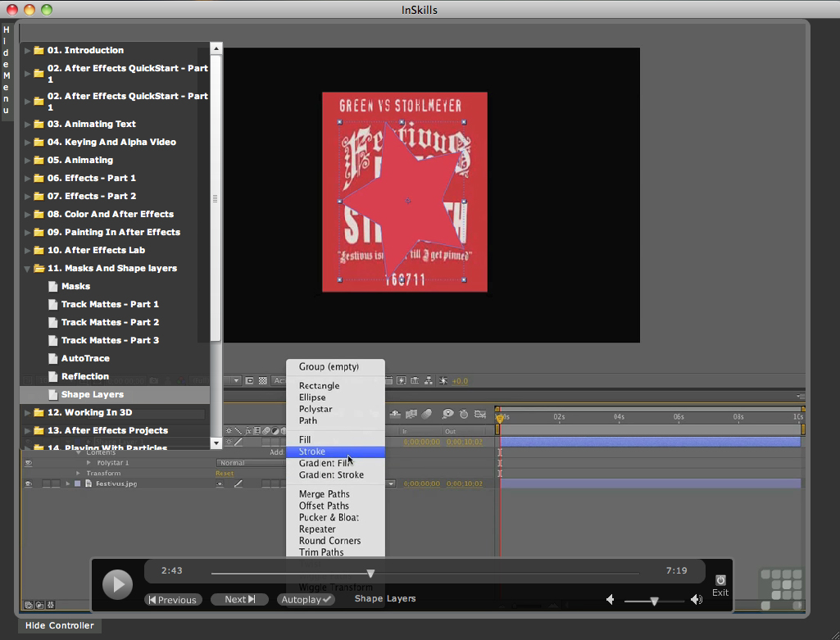Open the Reflection lesson
The image size is (840, 640).
point(84,376)
